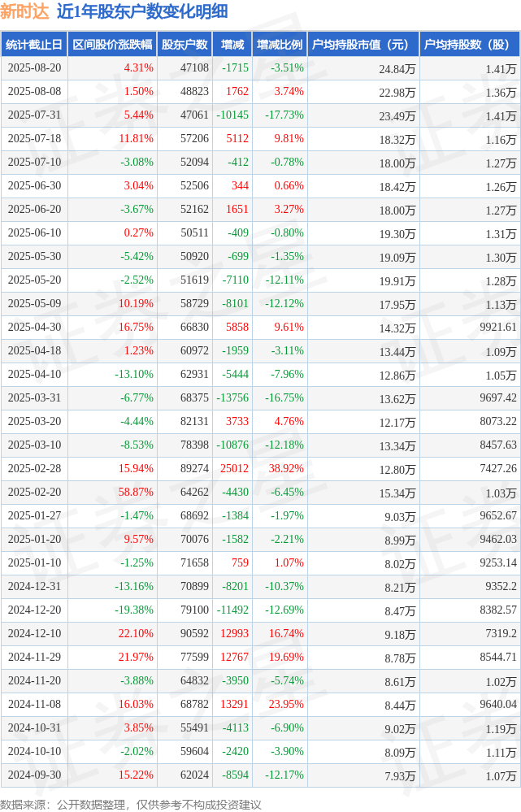521x812 pixels.
Task: Click the 数据来源 footer disclaimer text
Action: (x=131, y=804)
